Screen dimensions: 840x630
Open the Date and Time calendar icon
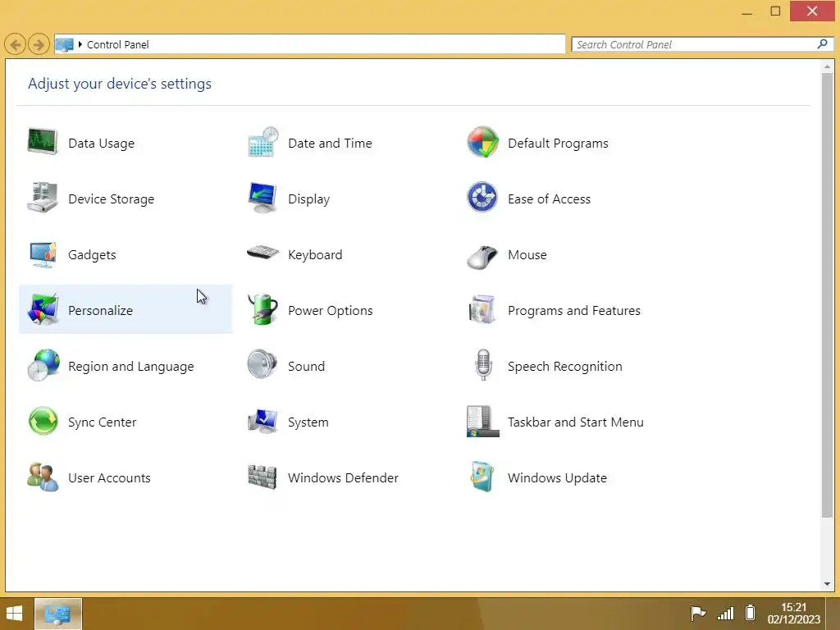pos(262,142)
